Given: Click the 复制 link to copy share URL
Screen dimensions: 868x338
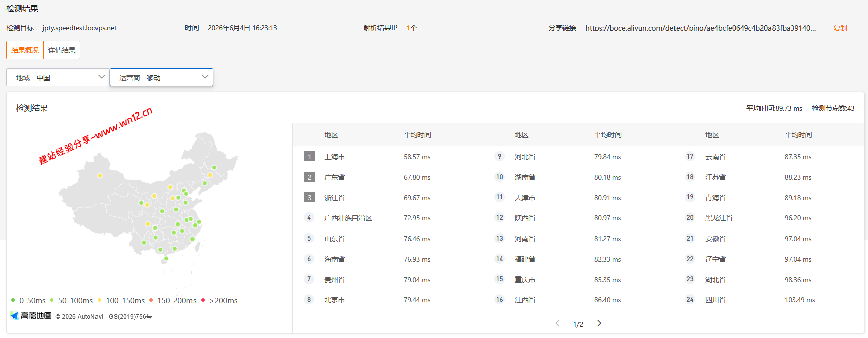Looking at the screenshot, I should (840, 28).
